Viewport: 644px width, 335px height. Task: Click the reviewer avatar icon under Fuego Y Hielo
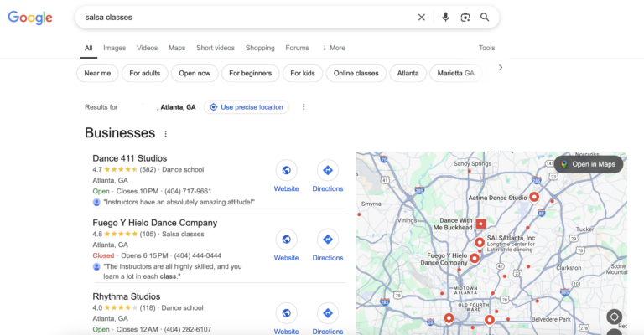(96, 266)
